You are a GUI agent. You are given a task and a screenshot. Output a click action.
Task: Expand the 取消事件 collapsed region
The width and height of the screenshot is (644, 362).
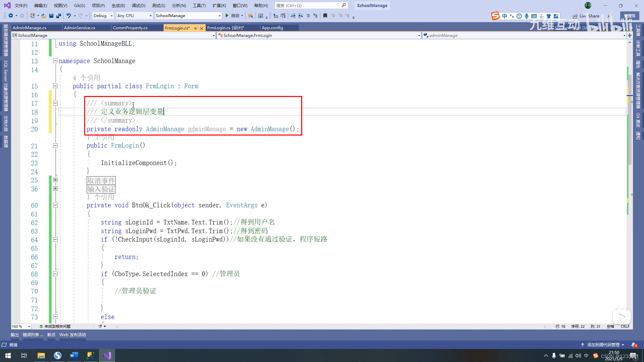pos(55,180)
